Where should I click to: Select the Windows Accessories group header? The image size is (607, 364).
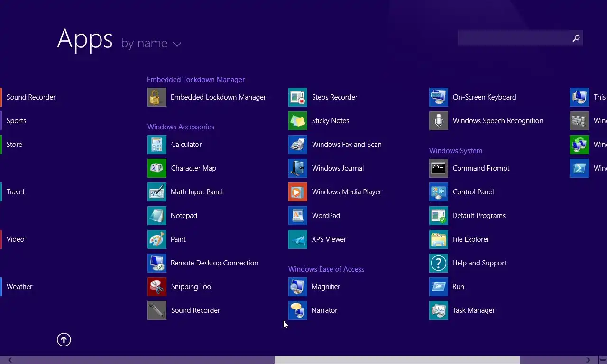point(181,127)
